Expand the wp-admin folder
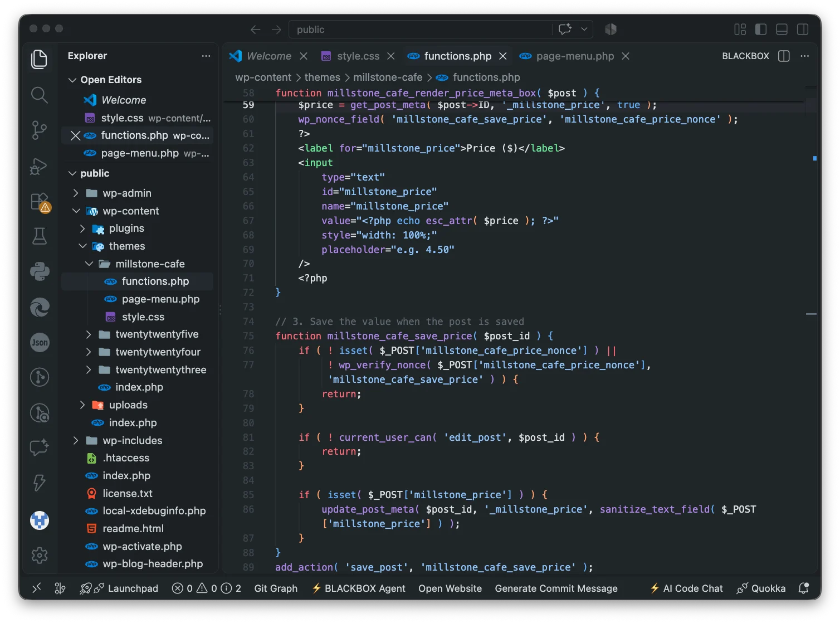 [76, 193]
